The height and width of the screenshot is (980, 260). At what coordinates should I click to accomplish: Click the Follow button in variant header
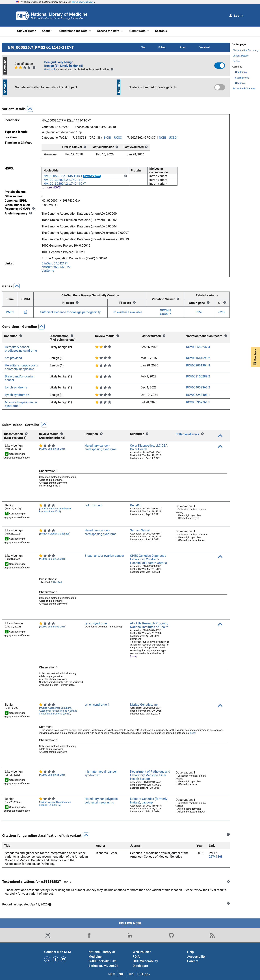point(162,47)
